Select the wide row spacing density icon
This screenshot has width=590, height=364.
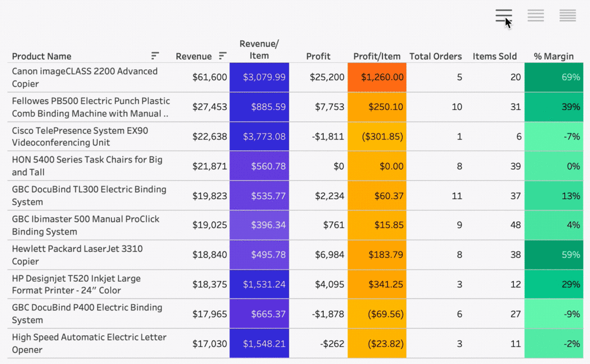[x=504, y=16]
